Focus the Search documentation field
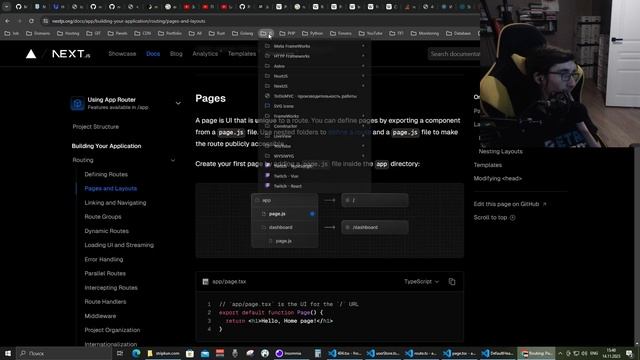This screenshot has height=360, width=640. 454,54
